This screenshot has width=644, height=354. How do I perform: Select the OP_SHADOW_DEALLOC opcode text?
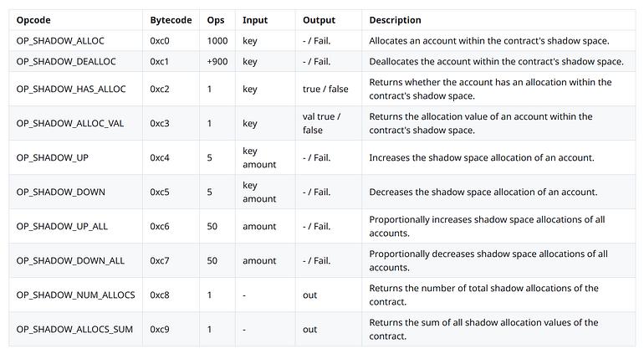click(66, 61)
